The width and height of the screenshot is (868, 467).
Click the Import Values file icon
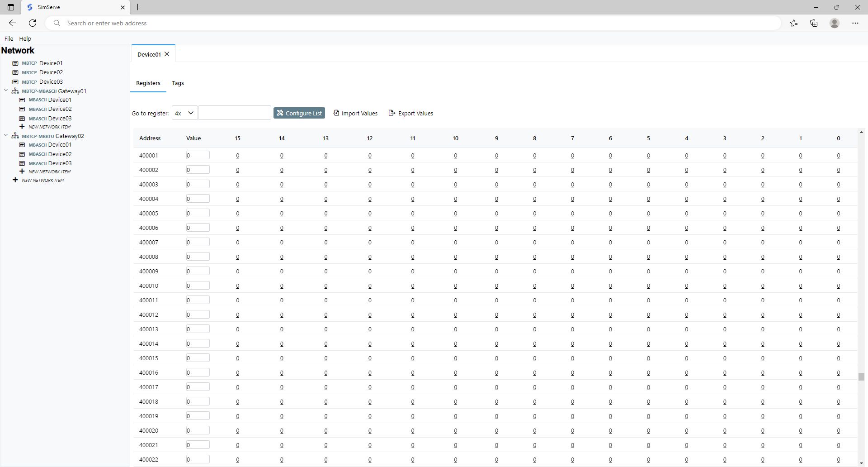336,113
